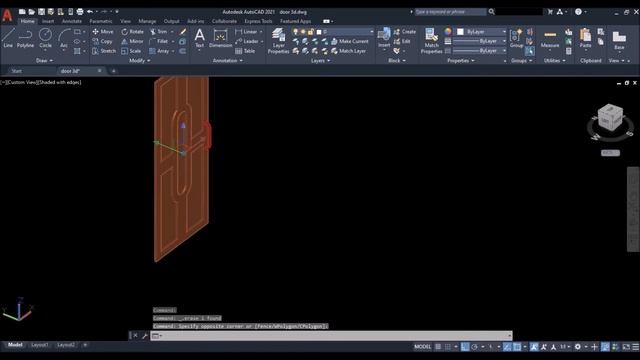Screen dimensions: 640x360
Task: Click the Measure utility
Action: [550, 38]
